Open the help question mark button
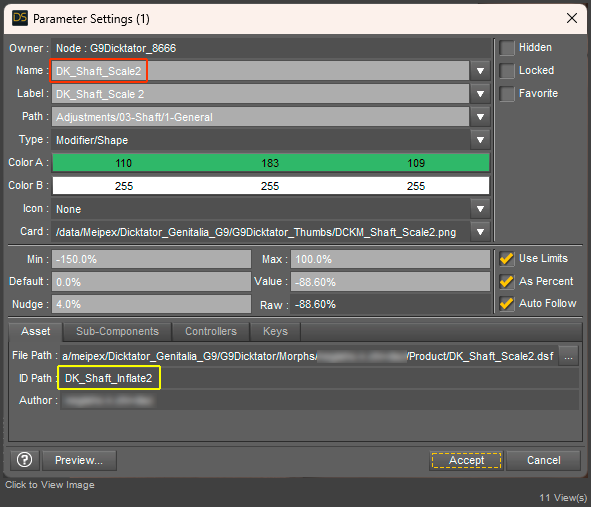Screen dimensions: 591x507 (x=24, y=460)
